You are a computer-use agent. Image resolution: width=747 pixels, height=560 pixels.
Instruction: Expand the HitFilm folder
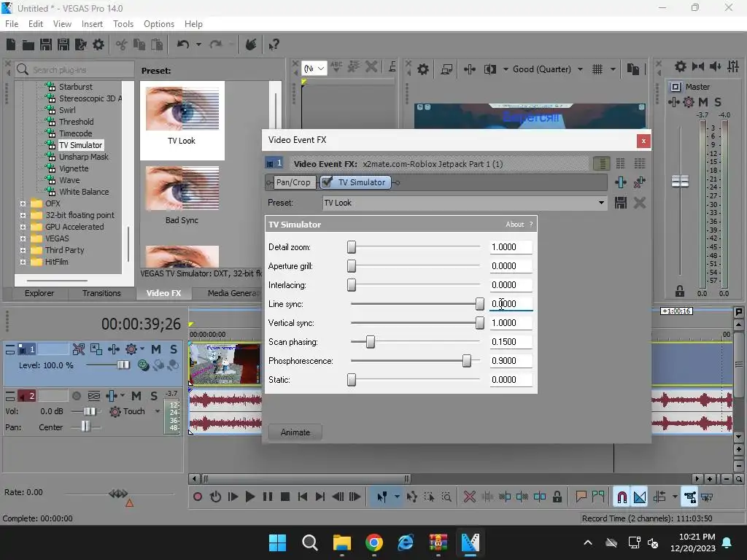tap(23, 262)
